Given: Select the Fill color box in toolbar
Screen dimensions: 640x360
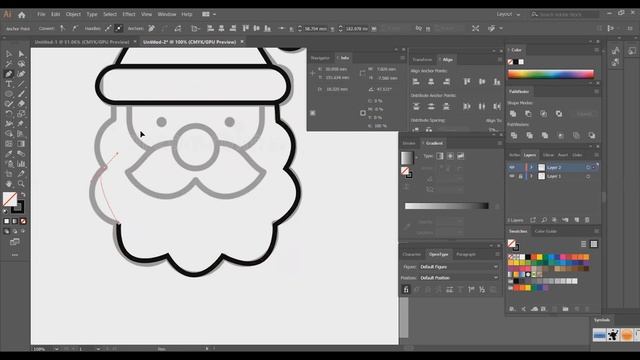Looking at the screenshot, I should pos(10,199).
